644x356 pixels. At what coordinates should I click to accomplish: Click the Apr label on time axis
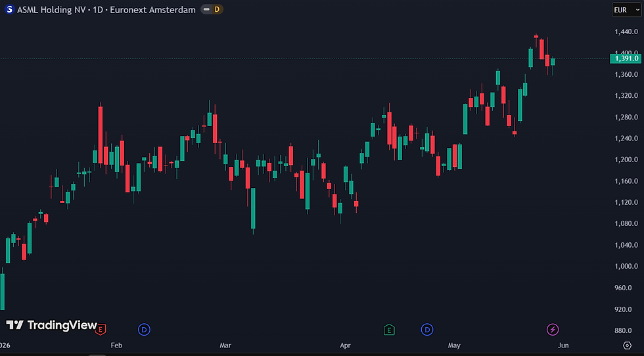coord(346,345)
